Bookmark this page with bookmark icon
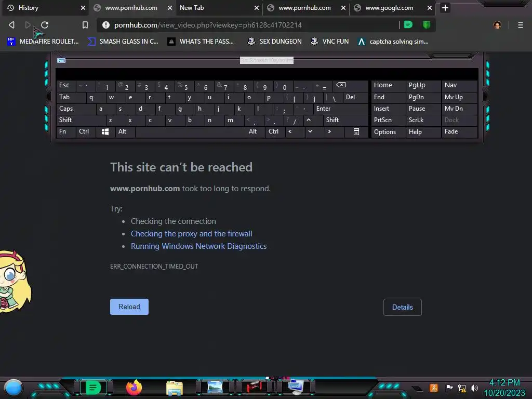The width and height of the screenshot is (532, 399). coord(85,25)
